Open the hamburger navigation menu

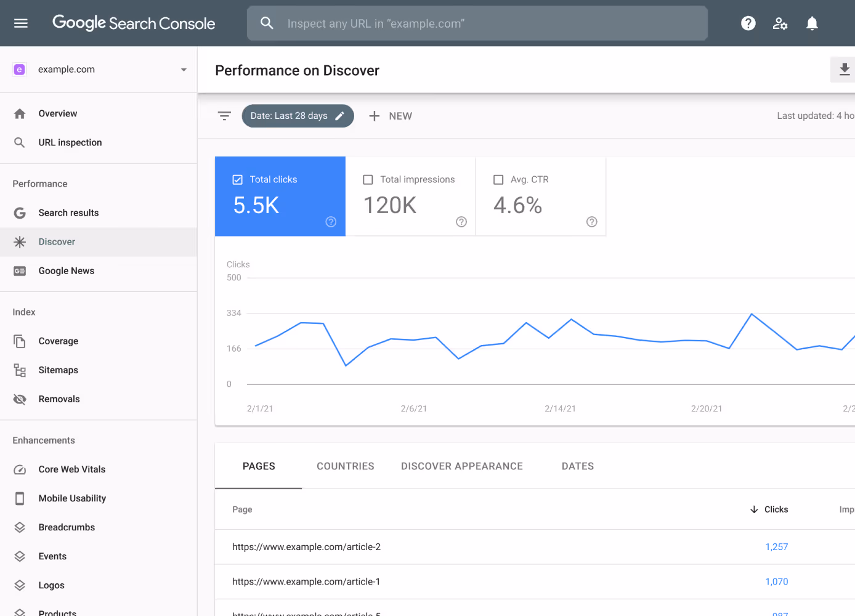21,23
